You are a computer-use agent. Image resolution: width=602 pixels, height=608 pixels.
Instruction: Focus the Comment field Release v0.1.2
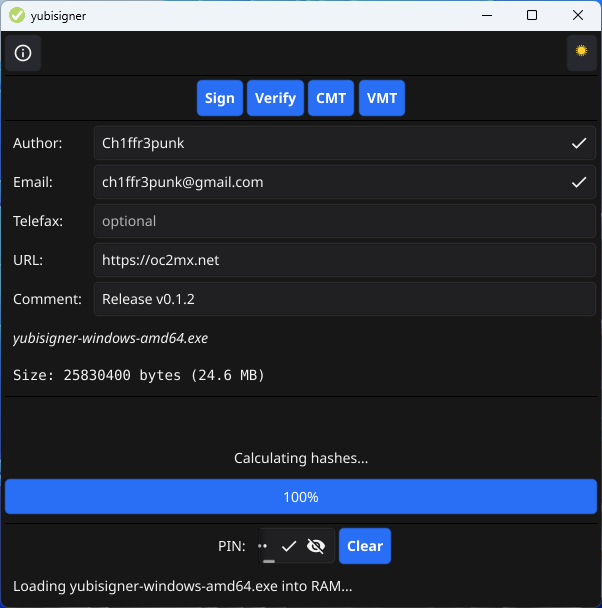[x=345, y=299]
